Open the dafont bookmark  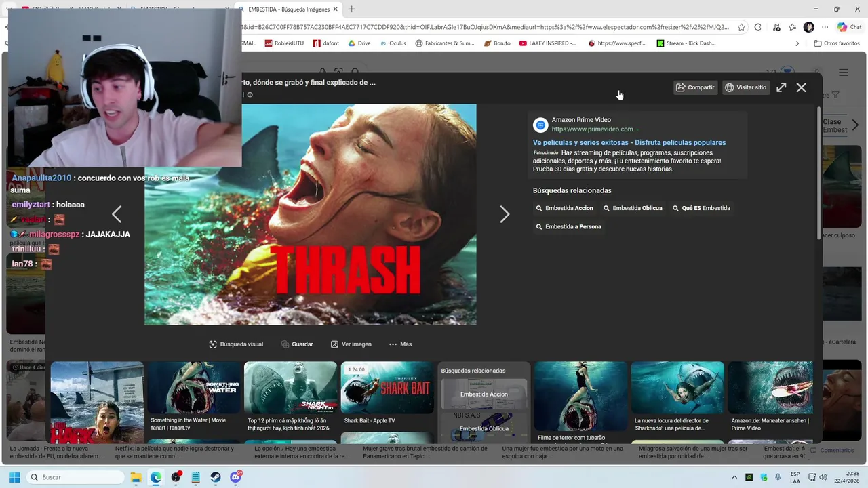pos(326,43)
